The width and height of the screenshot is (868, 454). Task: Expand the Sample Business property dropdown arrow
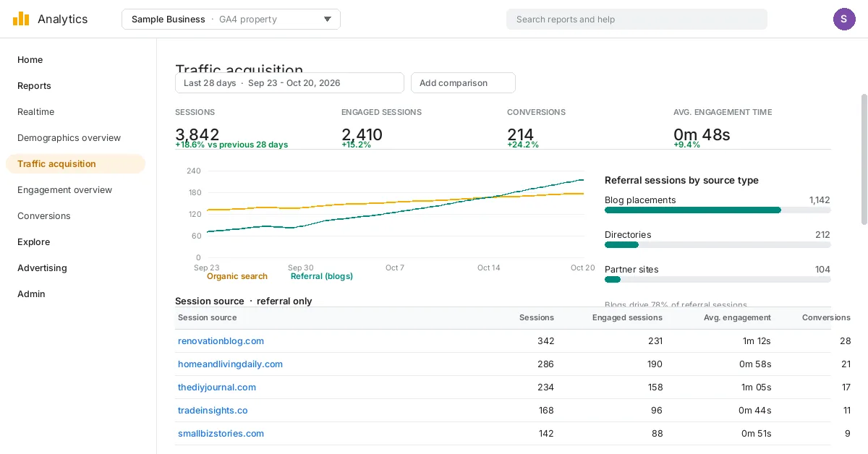tap(328, 20)
